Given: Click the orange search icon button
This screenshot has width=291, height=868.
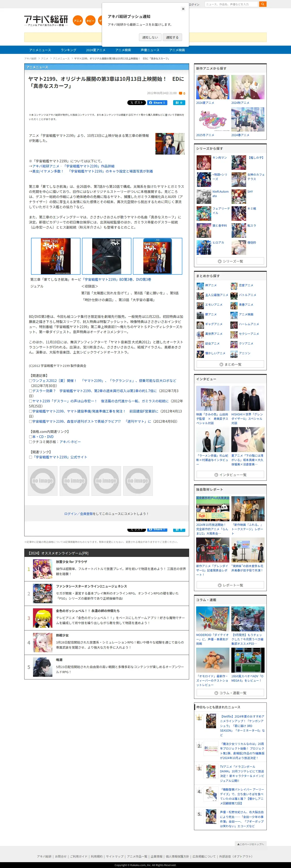Looking at the screenshot, I should tap(263, 4).
